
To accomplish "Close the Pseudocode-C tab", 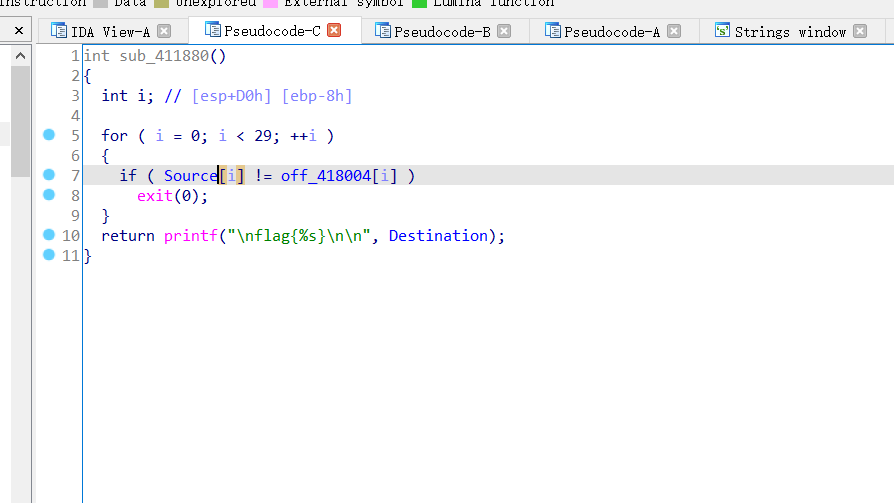I will click(x=334, y=30).
